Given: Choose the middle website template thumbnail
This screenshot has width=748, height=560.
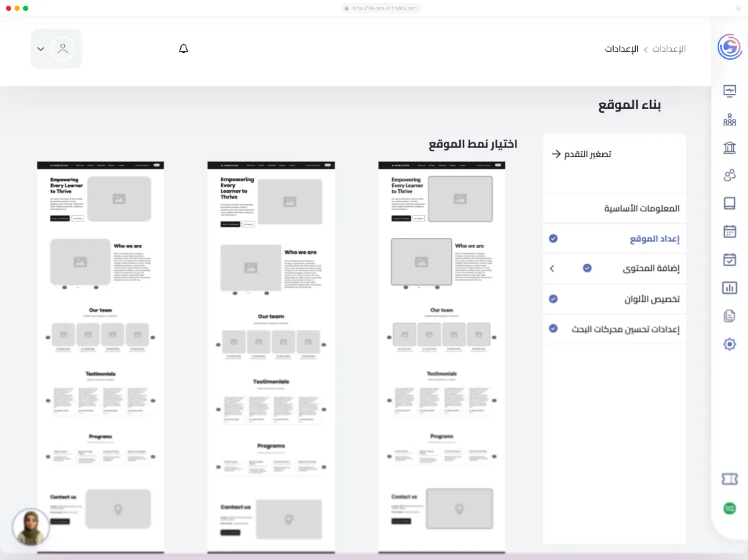Looking at the screenshot, I should 271,357.
